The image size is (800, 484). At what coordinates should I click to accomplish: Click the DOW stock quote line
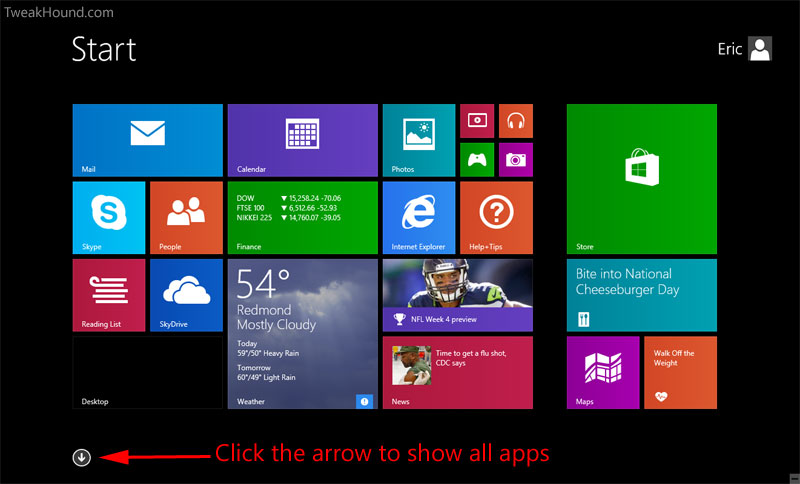click(x=289, y=198)
